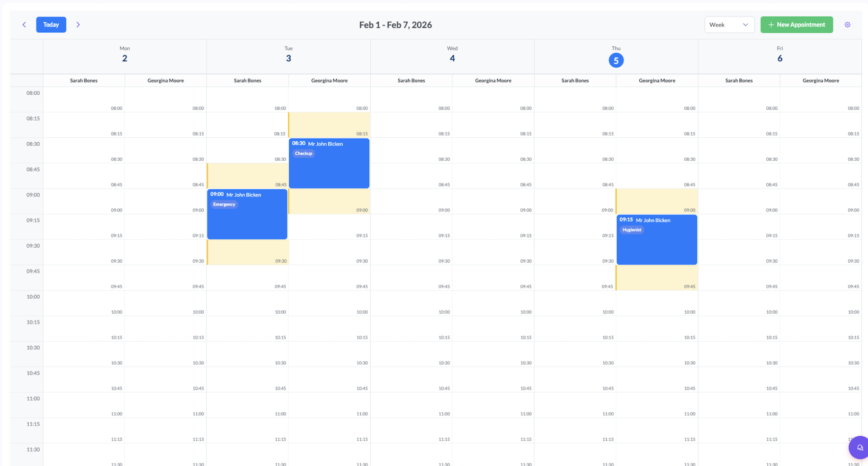Viewport: 868px width, 466px height.
Task: Click Monday 10:00 slot under Sarah Bones
Action: [84, 303]
